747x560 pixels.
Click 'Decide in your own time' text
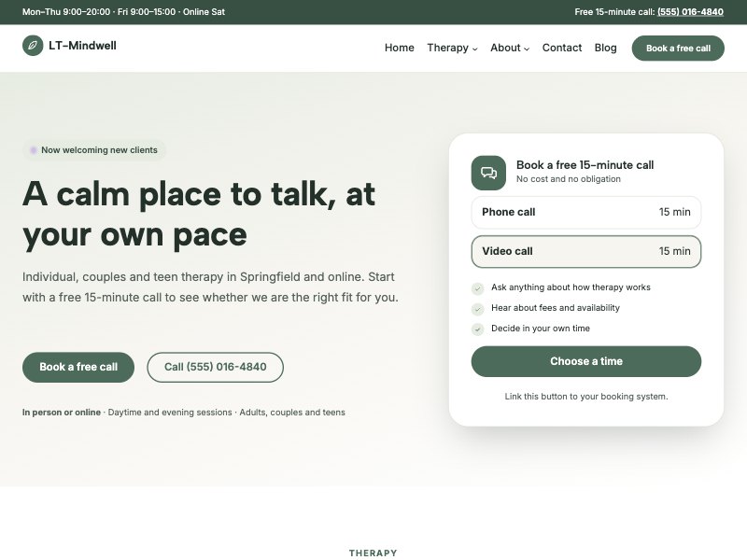[541, 329]
